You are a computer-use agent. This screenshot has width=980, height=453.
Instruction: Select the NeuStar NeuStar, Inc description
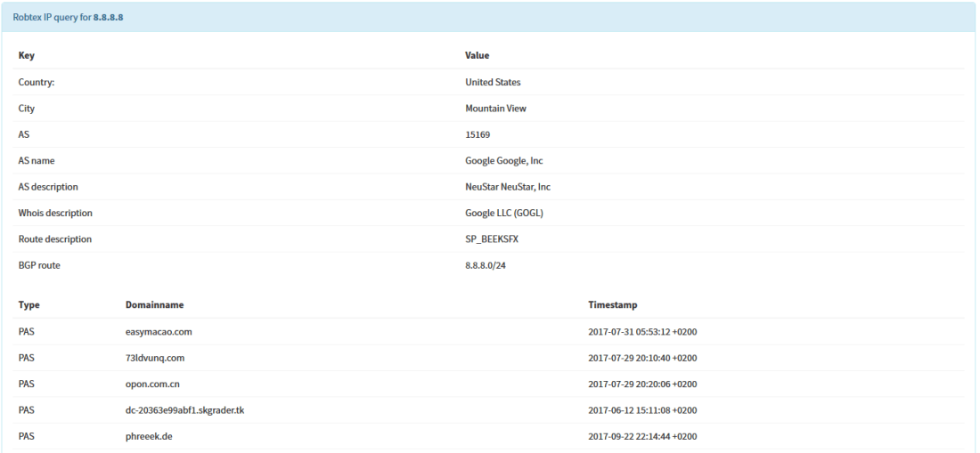tap(507, 187)
